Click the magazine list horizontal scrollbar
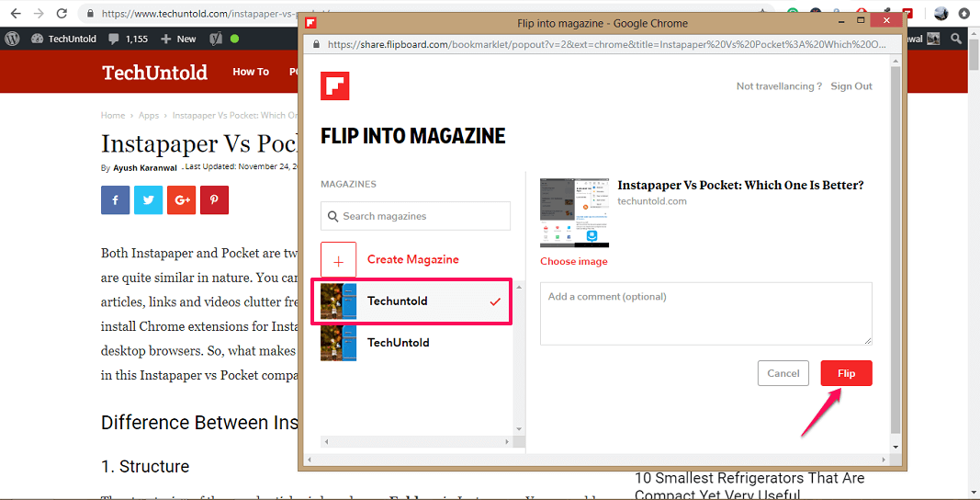Viewport: 980px width, 500px height. pyautogui.click(x=416, y=442)
